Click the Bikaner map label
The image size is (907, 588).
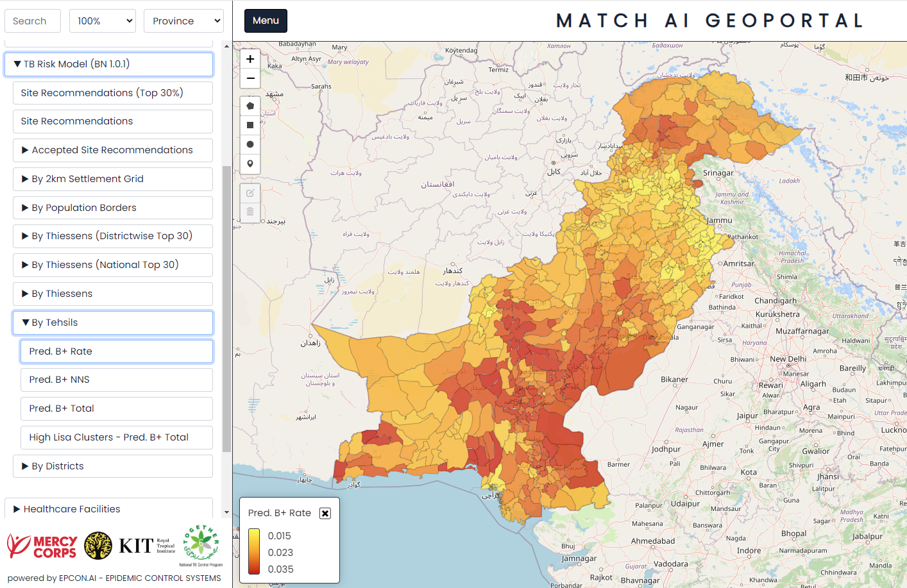[675, 380]
